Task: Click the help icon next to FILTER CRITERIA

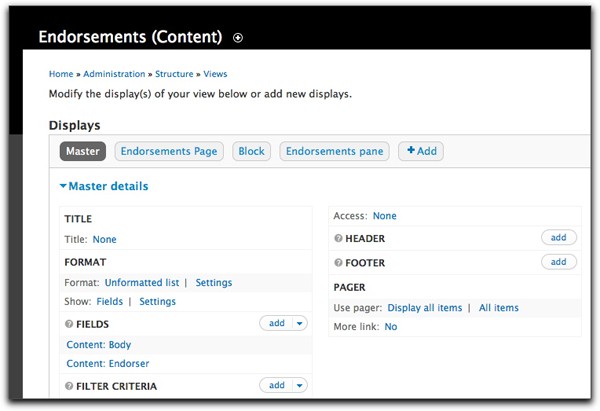Action: click(69, 386)
